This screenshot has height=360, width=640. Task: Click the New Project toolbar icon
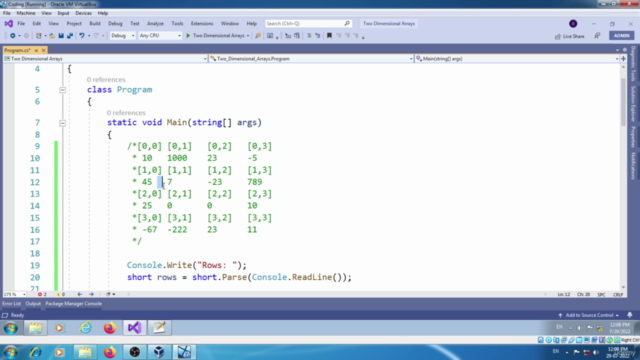click(39, 36)
